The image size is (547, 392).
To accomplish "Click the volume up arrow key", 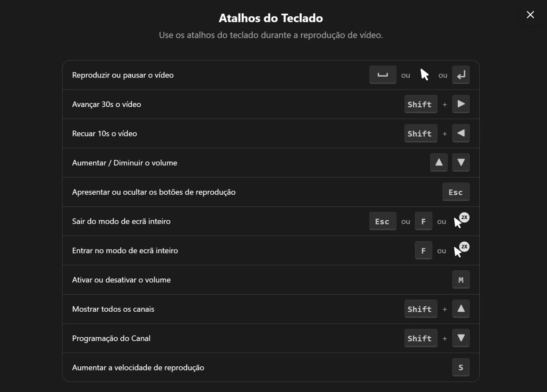I will coord(439,162).
